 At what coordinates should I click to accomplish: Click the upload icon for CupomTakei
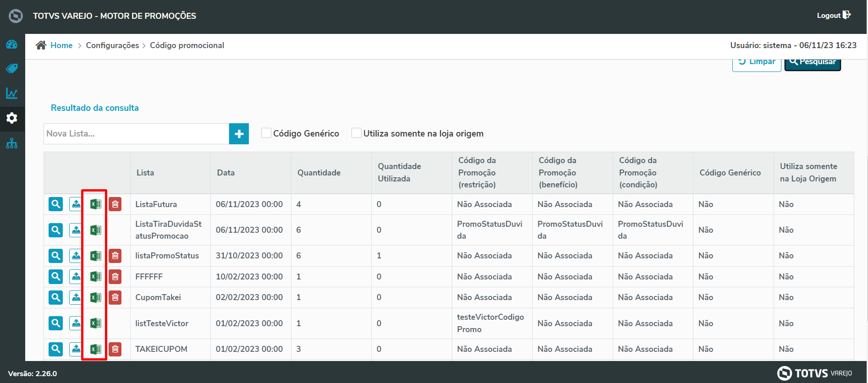coord(76,297)
